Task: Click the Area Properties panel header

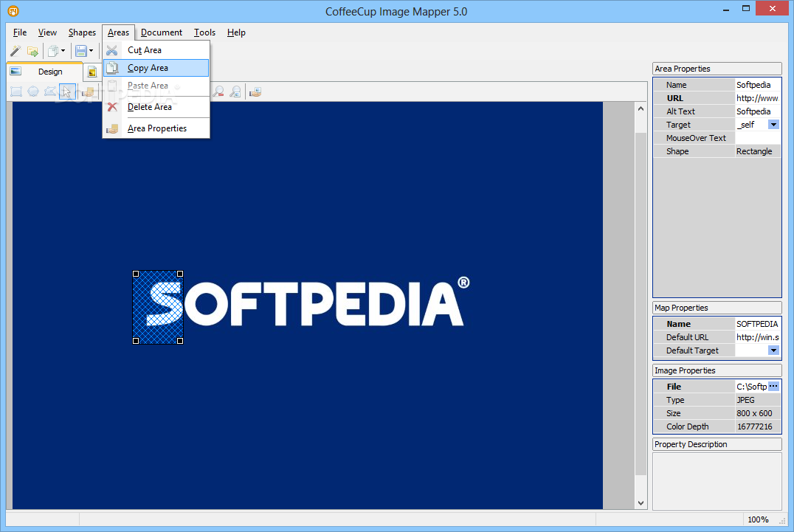Action: [717, 69]
